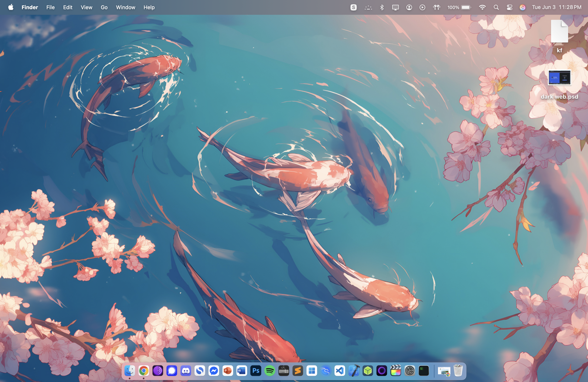Open the Go menu
Image resolution: width=588 pixels, height=382 pixels.
[x=104, y=7]
